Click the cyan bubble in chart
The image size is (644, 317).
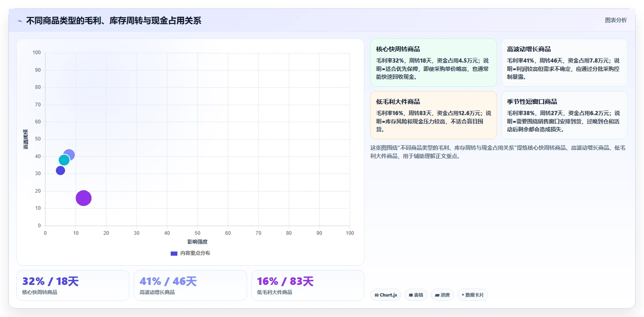pos(64,160)
